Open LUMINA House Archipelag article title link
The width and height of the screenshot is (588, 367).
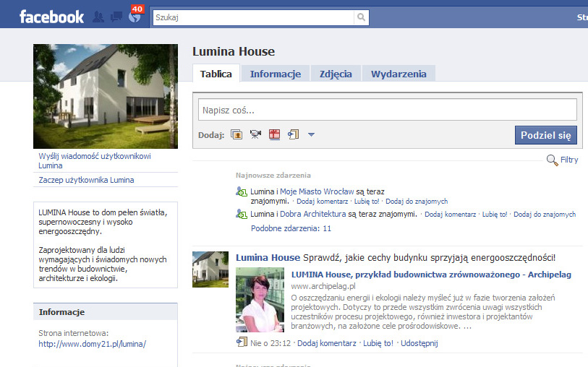click(x=431, y=275)
